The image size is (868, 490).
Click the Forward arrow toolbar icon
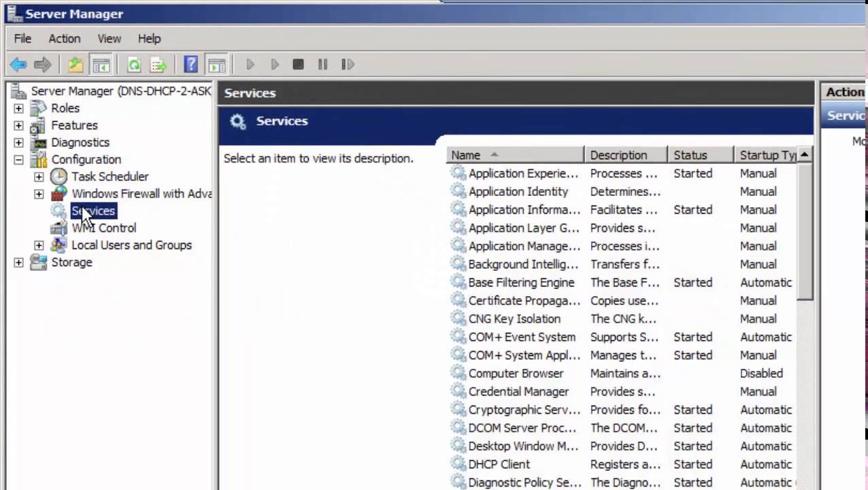click(43, 65)
